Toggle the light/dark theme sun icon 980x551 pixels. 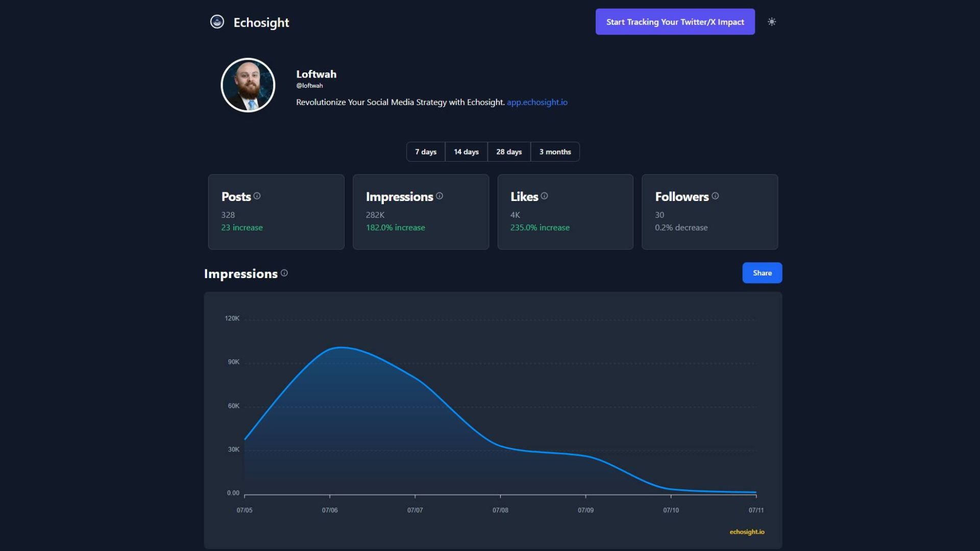[x=772, y=22]
